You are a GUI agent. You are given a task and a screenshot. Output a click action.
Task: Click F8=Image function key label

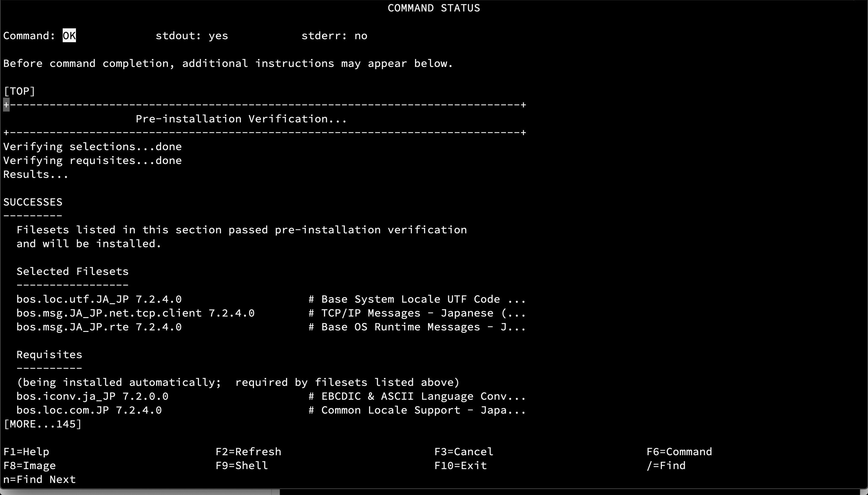(x=29, y=465)
